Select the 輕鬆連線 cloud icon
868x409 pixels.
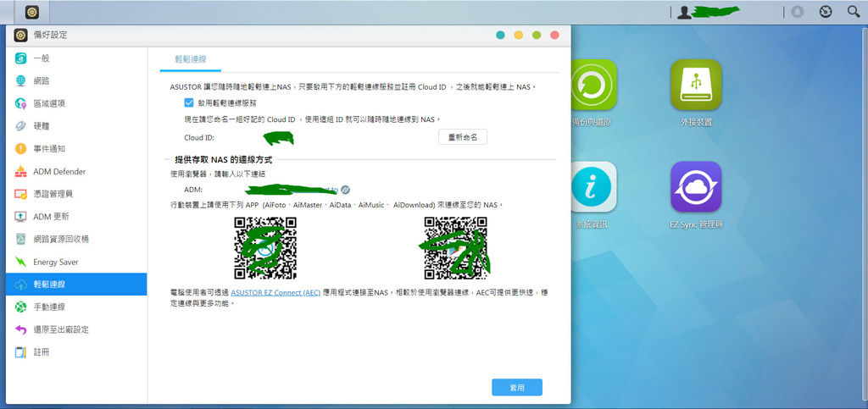coord(21,284)
